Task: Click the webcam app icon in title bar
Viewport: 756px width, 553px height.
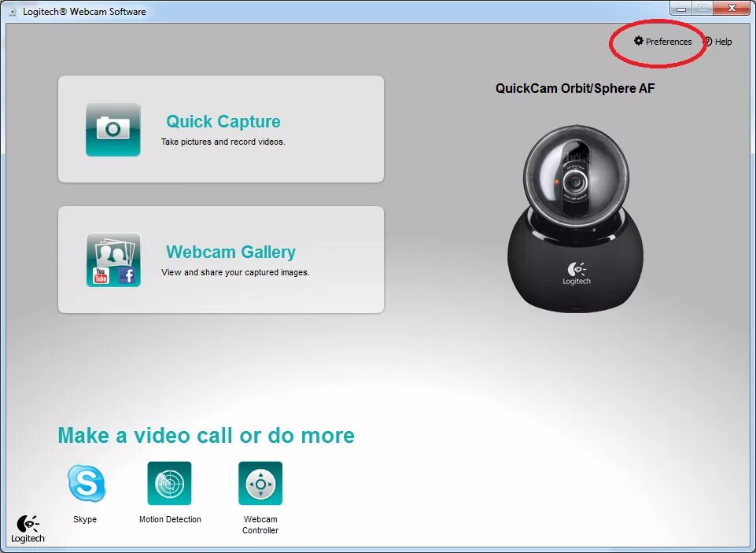Action: pyautogui.click(x=13, y=12)
